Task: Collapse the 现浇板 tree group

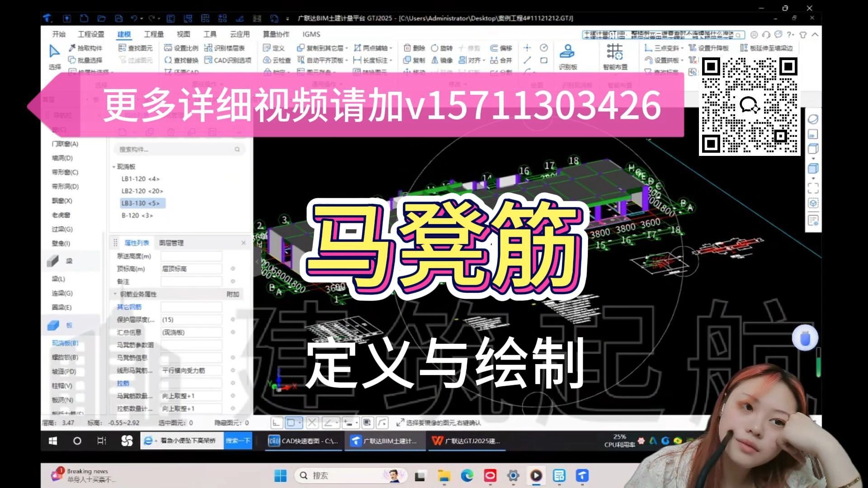Action: coord(114,167)
